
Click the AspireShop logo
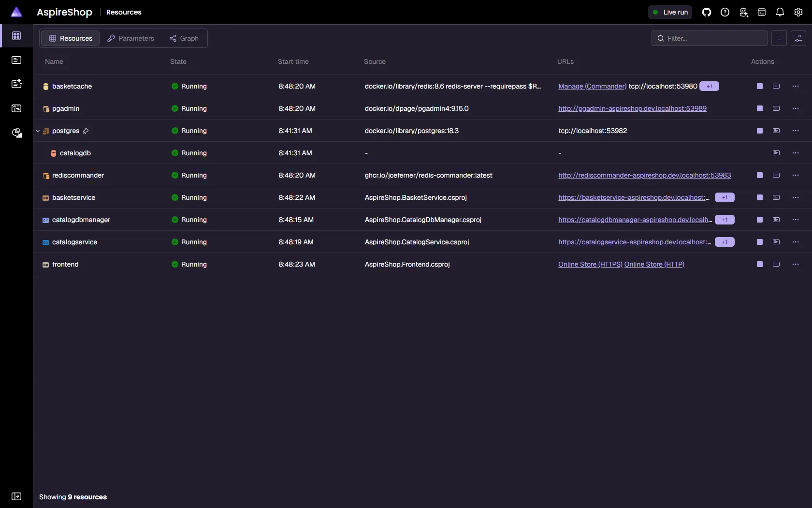click(x=16, y=12)
